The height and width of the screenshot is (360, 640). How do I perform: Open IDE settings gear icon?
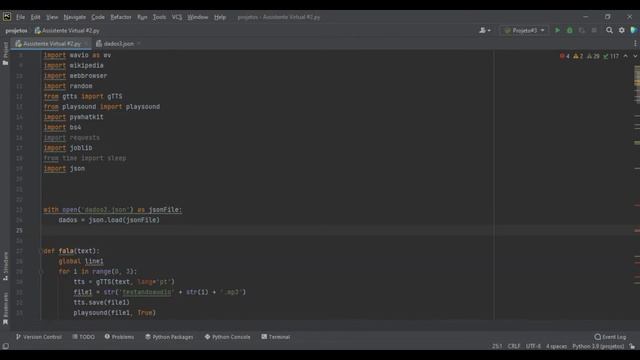tap(621, 31)
